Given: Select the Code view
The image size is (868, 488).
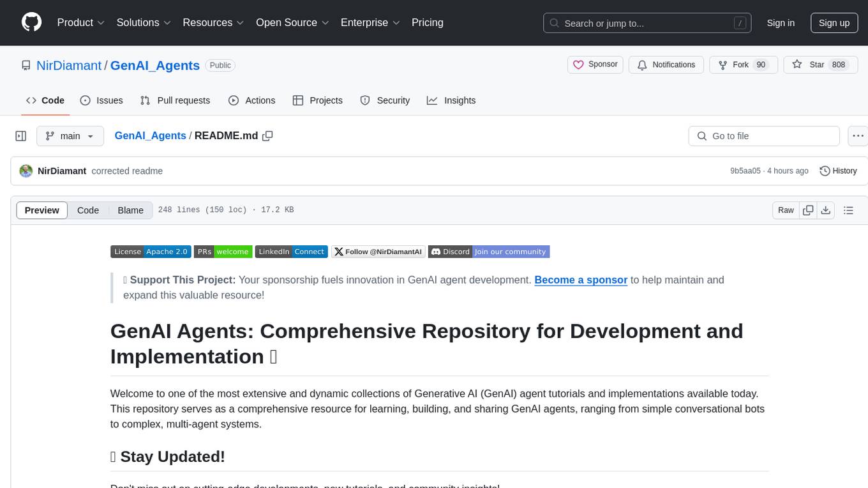Looking at the screenshot, I should pyautogui.click(x=88, y=210).
